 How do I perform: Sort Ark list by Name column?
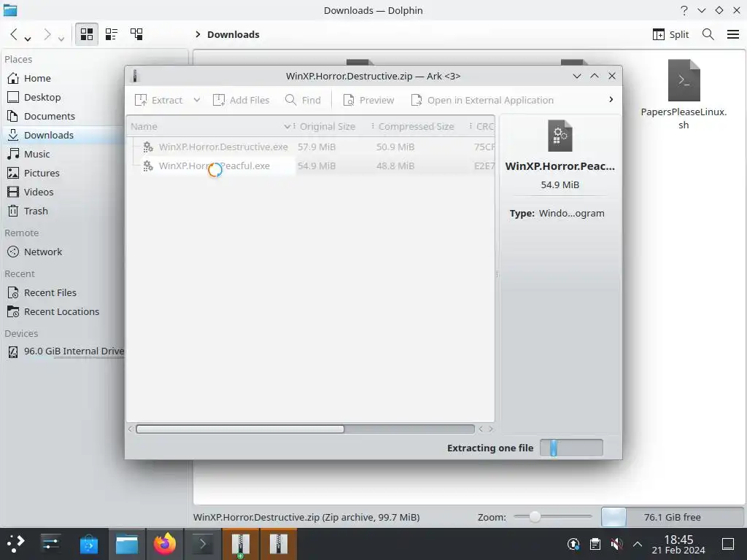[x=209, y=127]
